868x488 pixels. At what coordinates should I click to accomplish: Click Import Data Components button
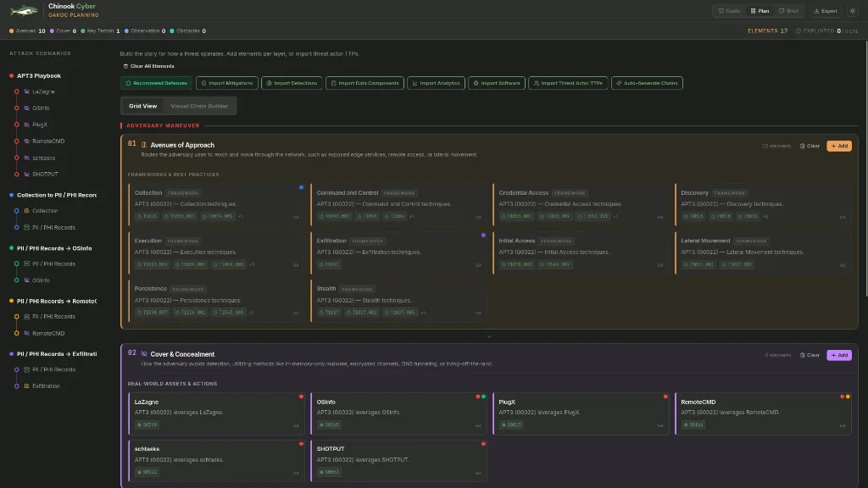364,83
